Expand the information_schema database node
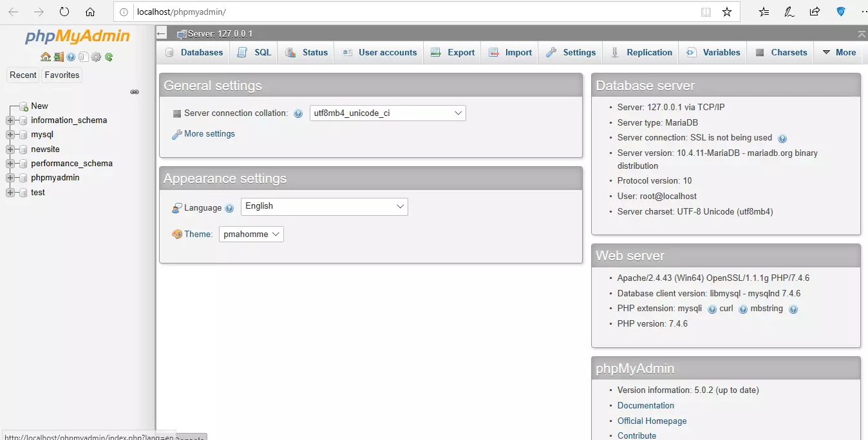868x440 pixels. [x=10, y=120]
